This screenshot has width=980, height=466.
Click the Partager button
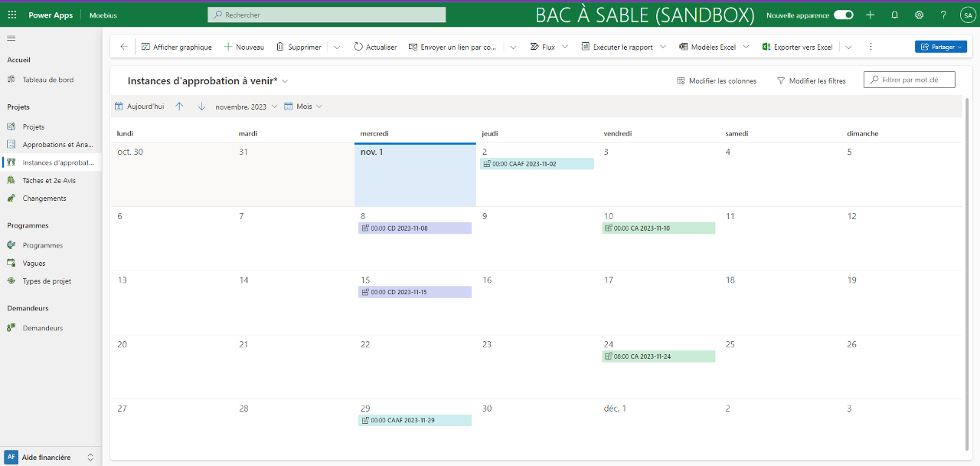pyautogui.click(x=941, y=47)
